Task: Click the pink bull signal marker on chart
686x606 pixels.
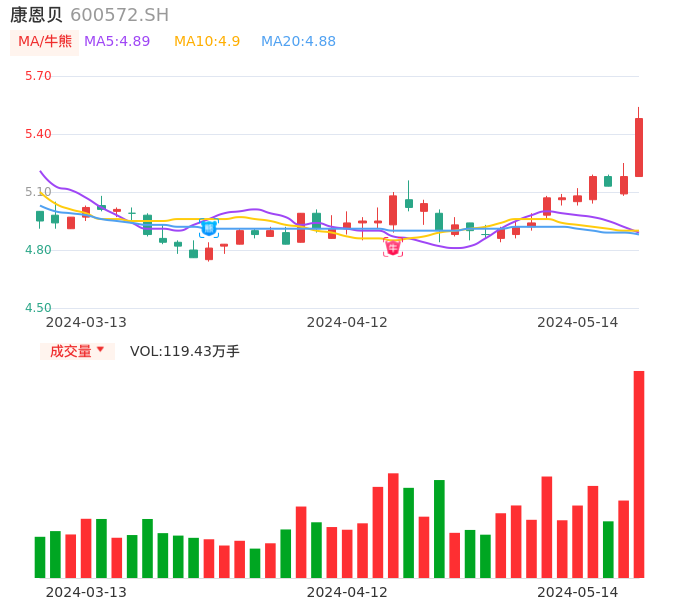Action: coord(393,247)
